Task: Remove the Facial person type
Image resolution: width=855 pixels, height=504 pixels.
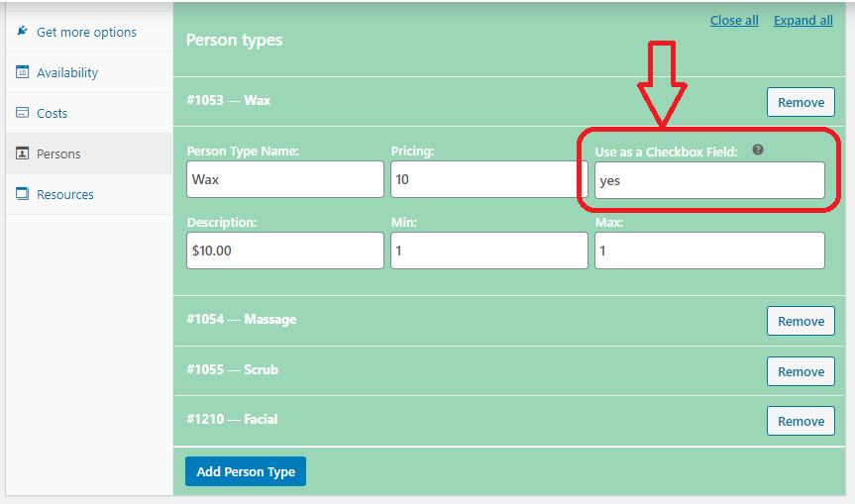Action: point(801,421)
